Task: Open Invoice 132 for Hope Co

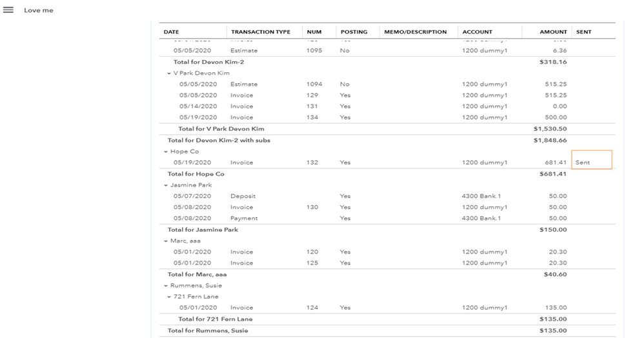Action: (241, 163)
